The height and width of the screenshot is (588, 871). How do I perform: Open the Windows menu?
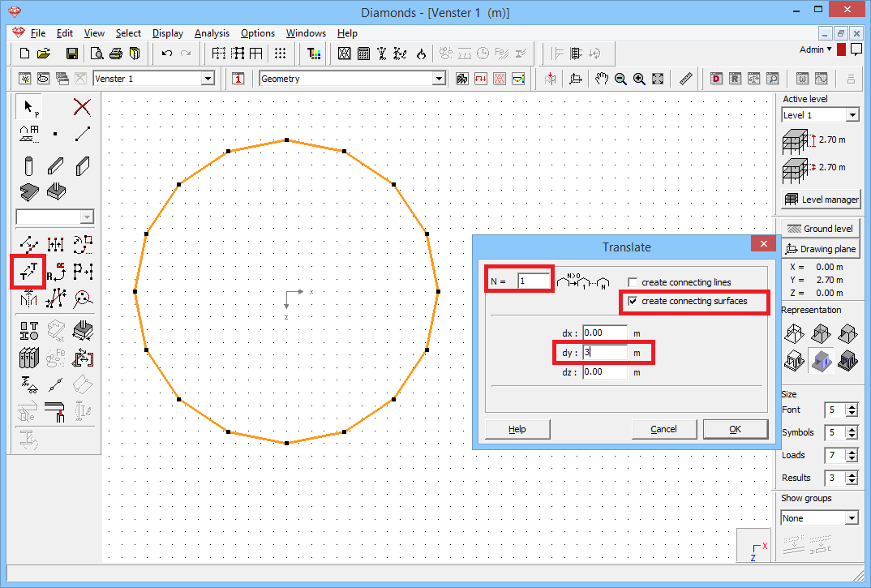click(x=306, y=33)
